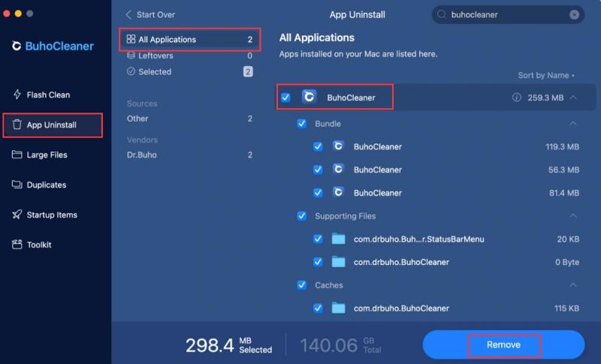Uncheck the top-level BuhoCleaner checkbox

(x=285, y=98)
